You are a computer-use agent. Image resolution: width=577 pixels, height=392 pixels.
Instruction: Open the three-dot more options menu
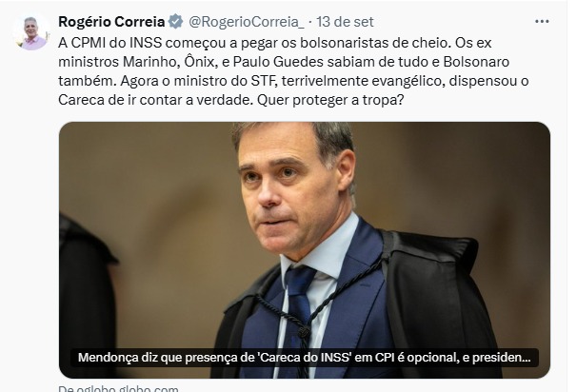click(542, 22)
